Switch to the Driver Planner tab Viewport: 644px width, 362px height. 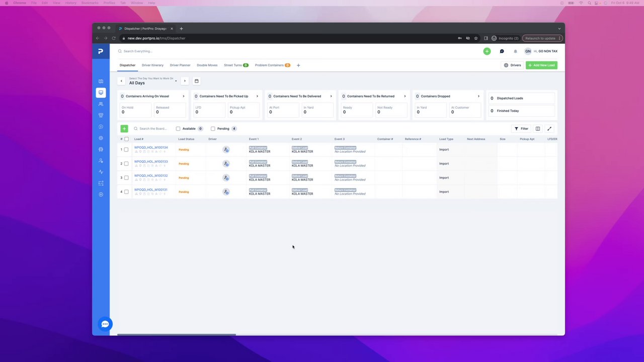tap(180, 65)
